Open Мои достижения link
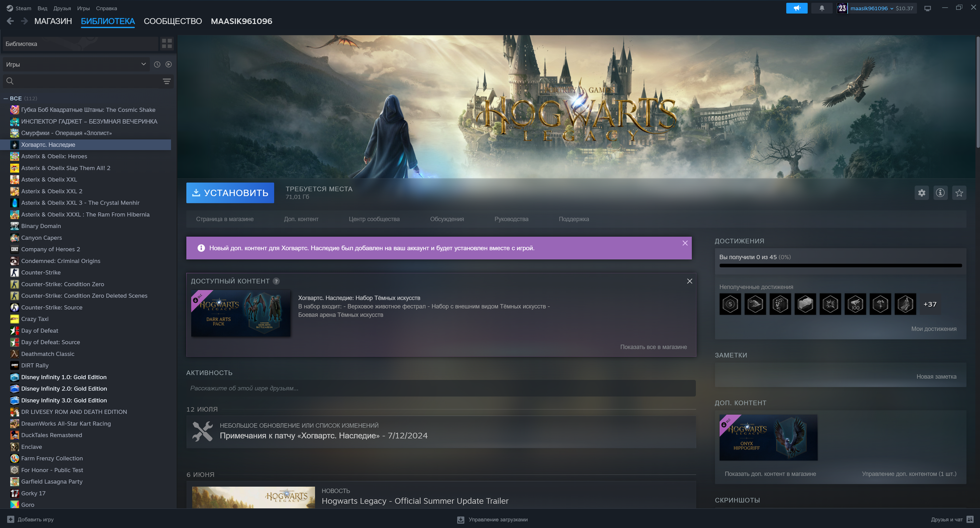This screenshot has height=528, width=980. (x=933, y=329)
